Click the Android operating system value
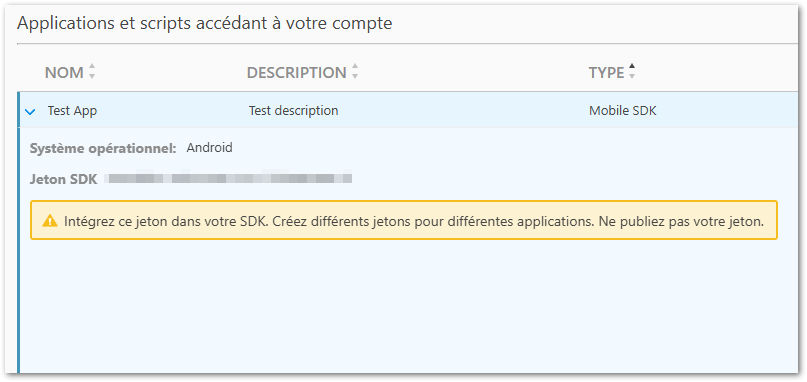This screenshot has width=807, height=382. click(x=209, y=148)
